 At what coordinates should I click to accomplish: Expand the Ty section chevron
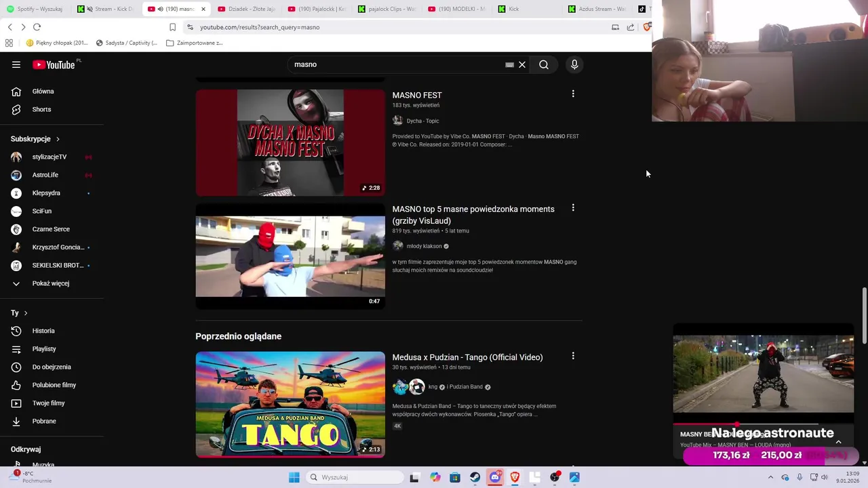click(26, 313)
